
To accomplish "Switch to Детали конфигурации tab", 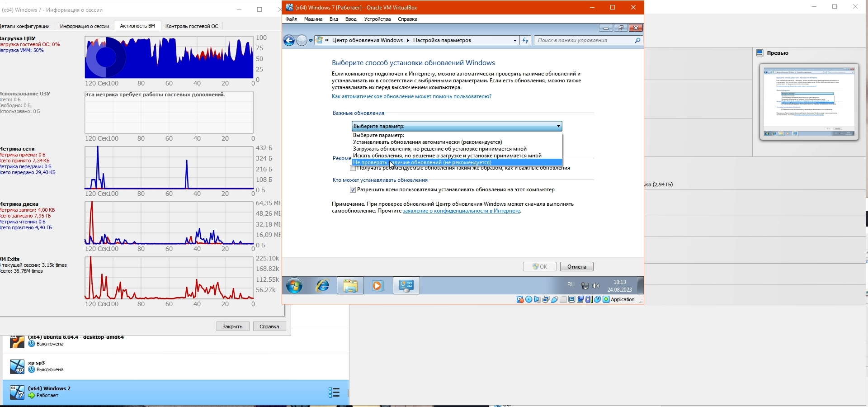I will 26,26.
